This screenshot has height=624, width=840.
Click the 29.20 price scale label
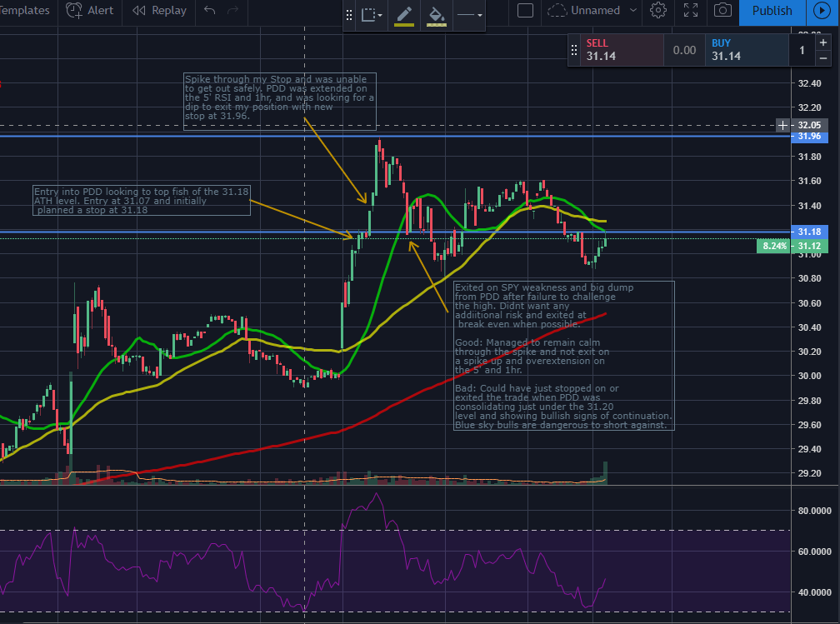coord(809,473)
